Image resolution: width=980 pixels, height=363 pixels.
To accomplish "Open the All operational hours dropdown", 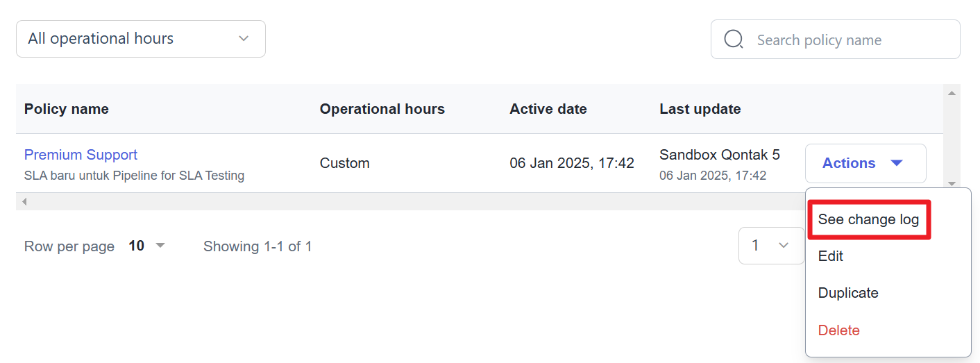I will pyautogui.click(x=141, y=39).
